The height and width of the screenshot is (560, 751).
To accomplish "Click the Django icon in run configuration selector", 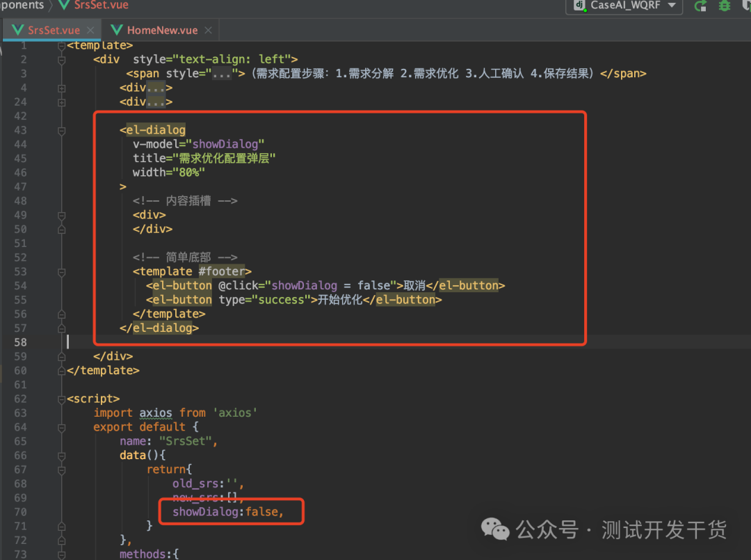I will coord(579,6).
